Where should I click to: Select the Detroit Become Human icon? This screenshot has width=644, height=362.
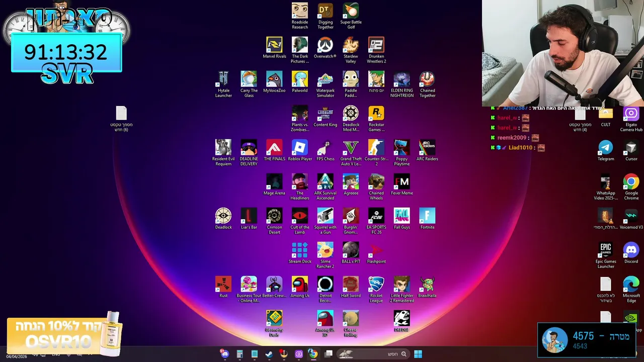pyautogui.click(x=326, y=289)
